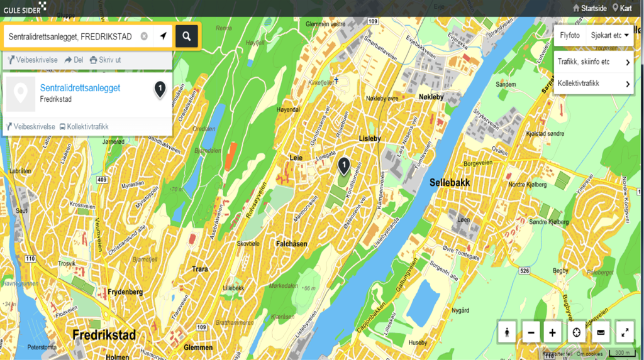Open street view pedestrian icon

[x=507, y=332]
